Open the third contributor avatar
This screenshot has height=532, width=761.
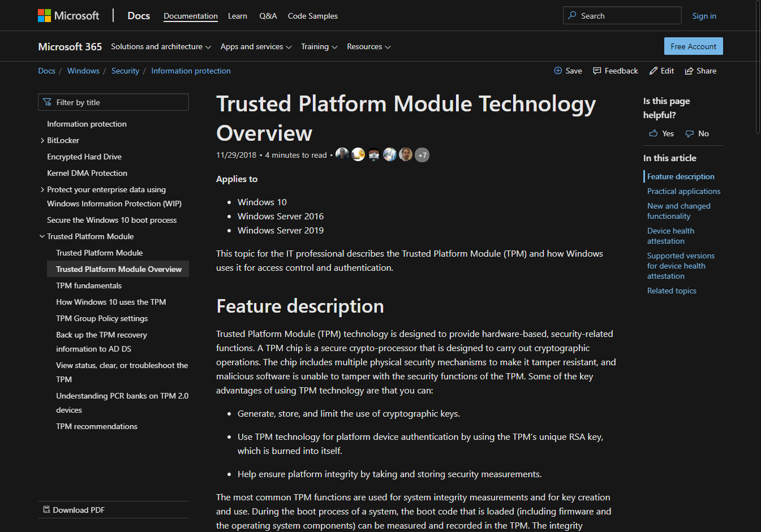tap(374, 154)
